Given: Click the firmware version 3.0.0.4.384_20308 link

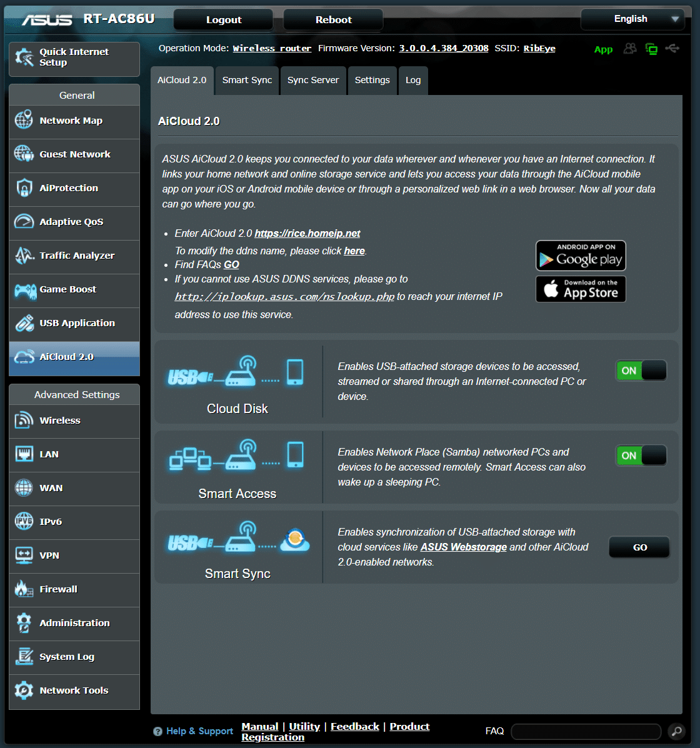Looking at the screenshot, I should 444,48.
